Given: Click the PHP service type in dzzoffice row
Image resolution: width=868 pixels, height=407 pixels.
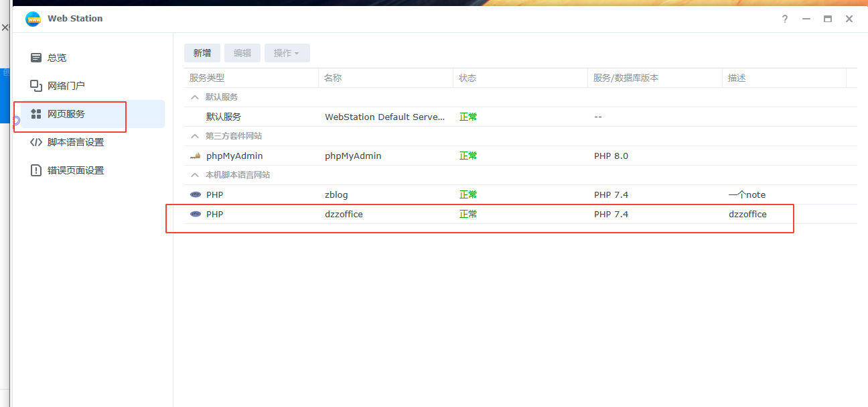Looking at the screenshot, I should click(x=214, y=214).
